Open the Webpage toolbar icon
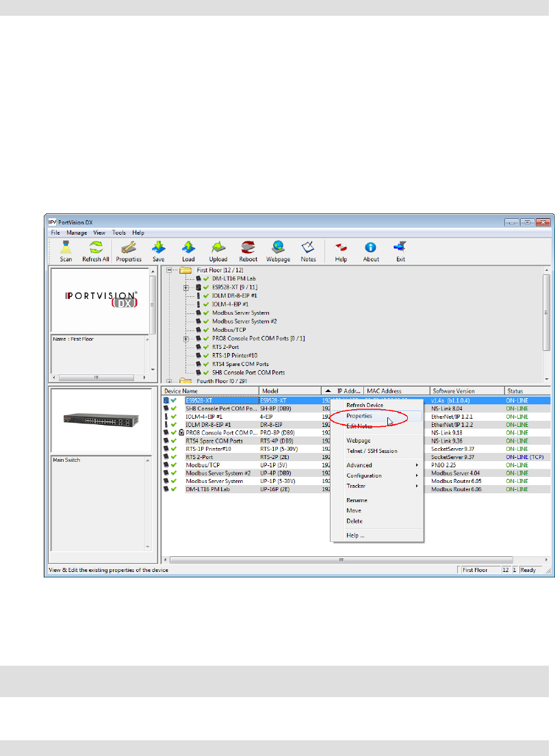The height and width of the screenshot is (756, 555). 279,251
